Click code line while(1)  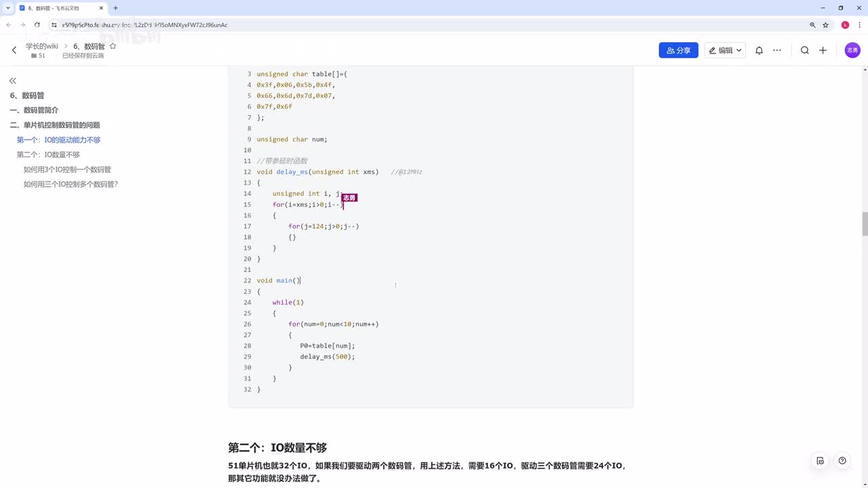pos(288,302)
